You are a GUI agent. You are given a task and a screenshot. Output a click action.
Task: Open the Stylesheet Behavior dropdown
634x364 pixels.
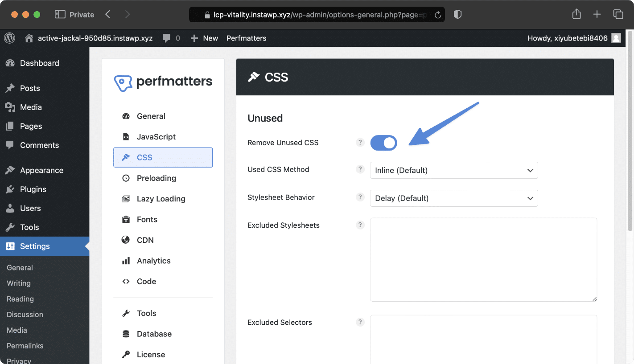pyautogui.click(x=454, y=198)
